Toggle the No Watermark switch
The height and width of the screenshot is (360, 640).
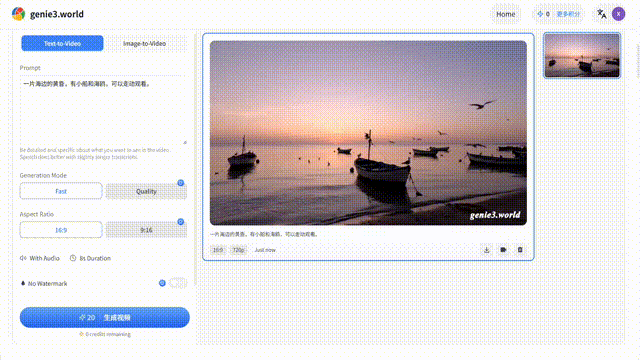tap(178, 283)
